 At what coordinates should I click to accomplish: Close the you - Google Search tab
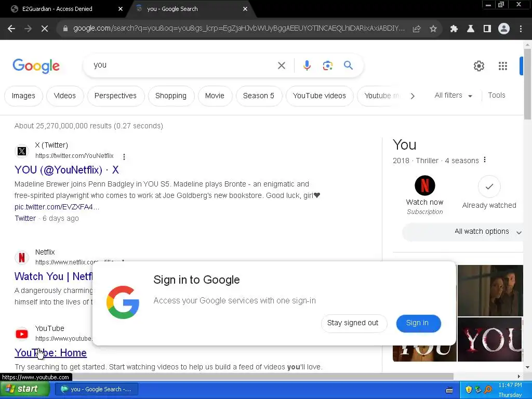tap(245, 9)
